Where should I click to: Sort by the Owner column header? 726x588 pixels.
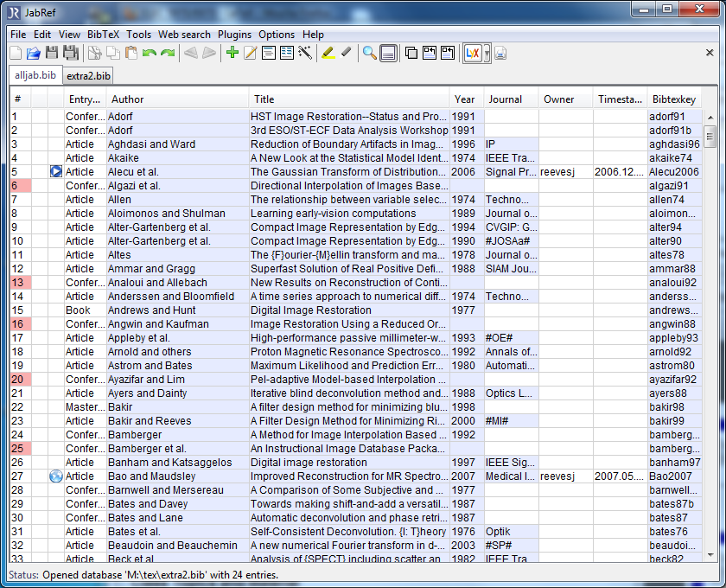(566, 99)
